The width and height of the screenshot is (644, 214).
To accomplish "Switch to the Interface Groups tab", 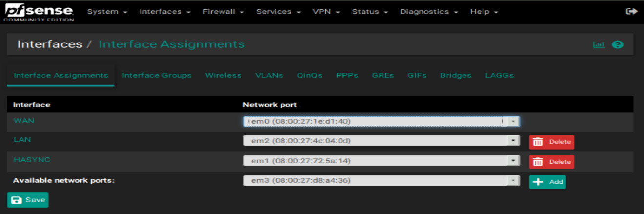I will click(x=157, y=75).
